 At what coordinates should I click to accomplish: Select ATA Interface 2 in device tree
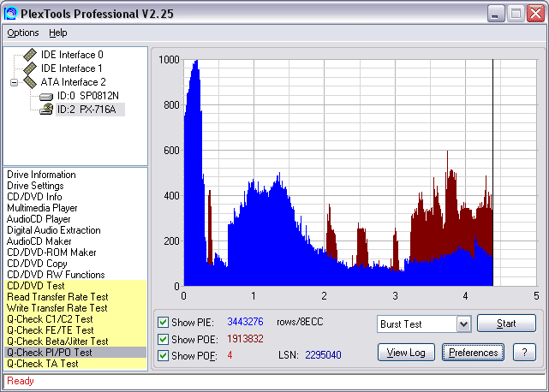[73, 82]
